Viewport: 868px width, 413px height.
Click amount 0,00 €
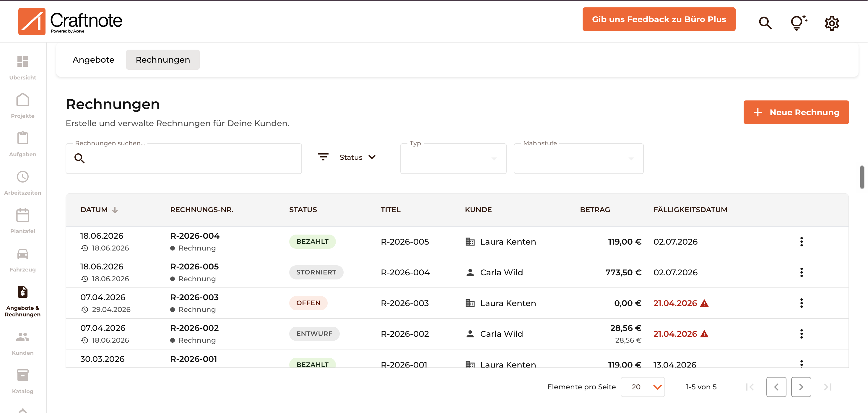[628, 303]
